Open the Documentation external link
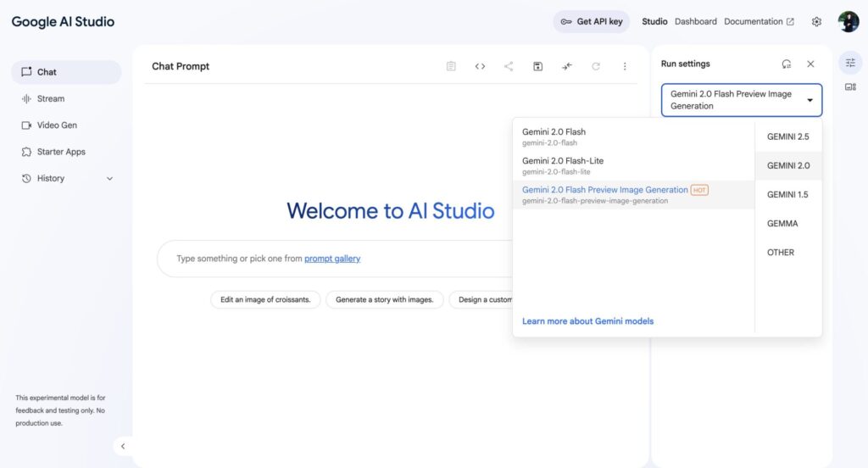The image size is (868, 468). tap(759, 21)
